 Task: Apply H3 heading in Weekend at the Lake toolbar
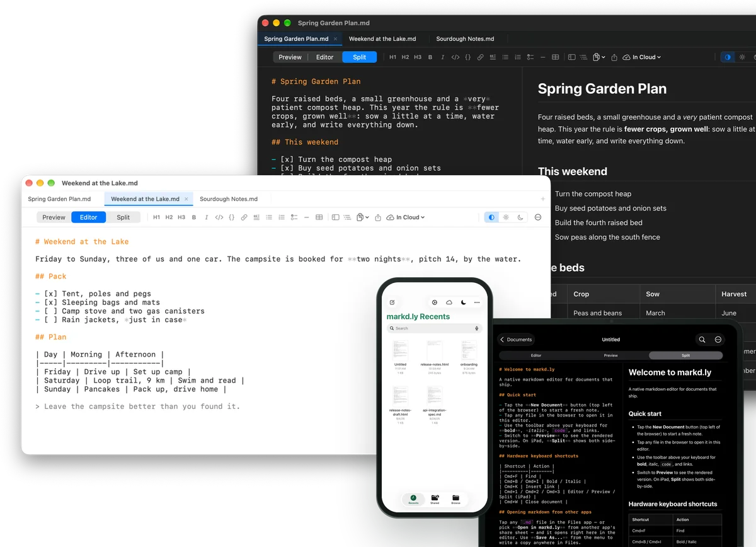tap(181, 217)
